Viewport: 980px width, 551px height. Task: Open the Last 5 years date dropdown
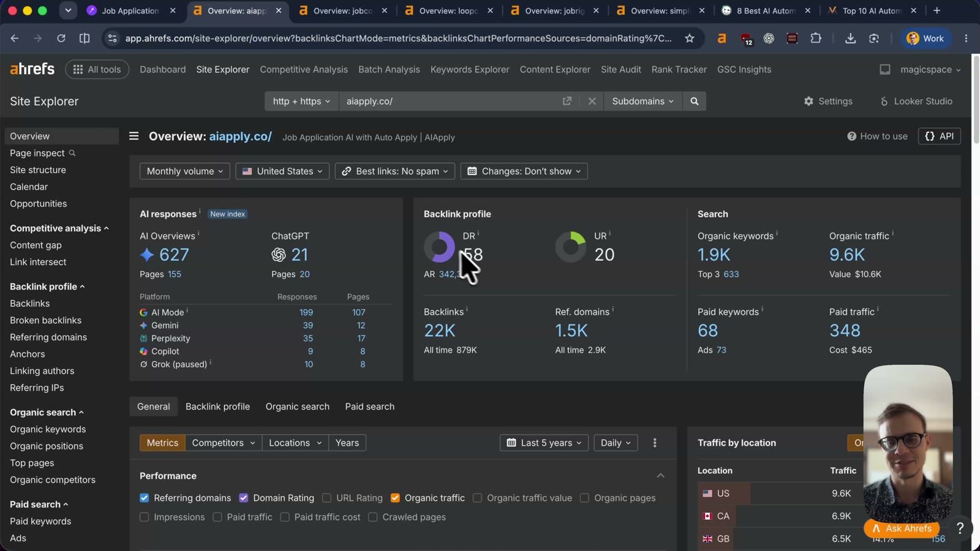pos(544,443)
